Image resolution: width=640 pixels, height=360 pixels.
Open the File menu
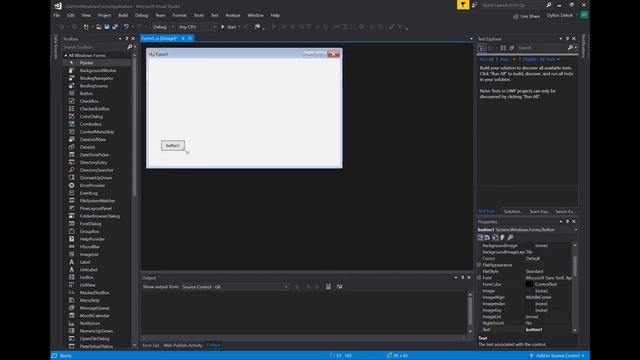coord(57,16)
